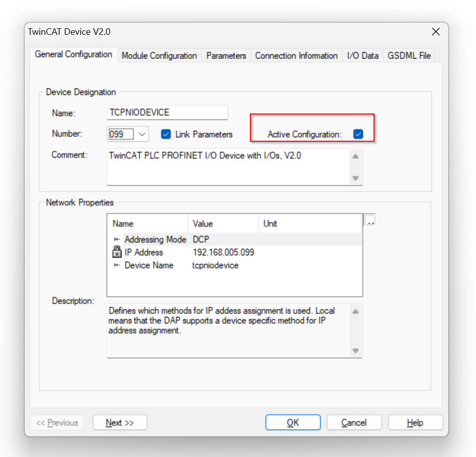Select the General Configuration tab

click(74, 54)
